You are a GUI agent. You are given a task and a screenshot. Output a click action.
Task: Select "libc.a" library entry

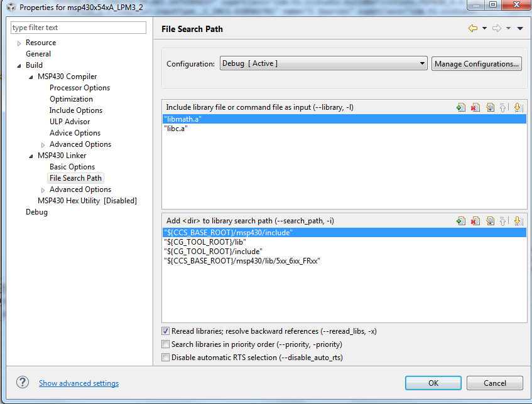pos(344,129)
